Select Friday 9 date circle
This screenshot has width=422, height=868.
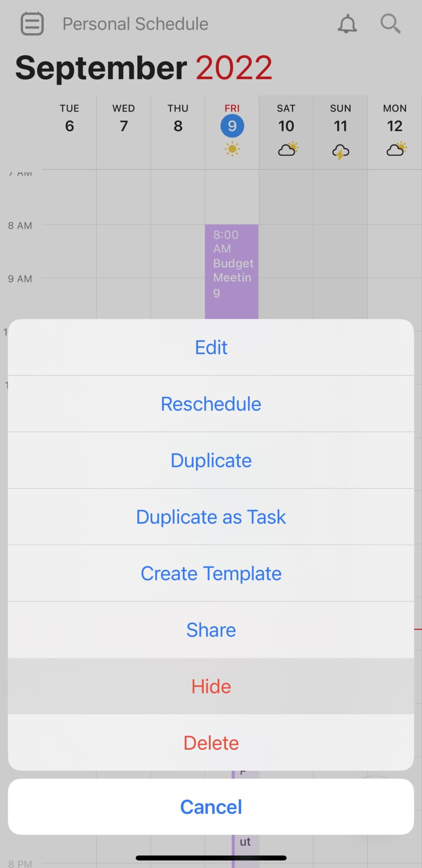pyautogui.click(x=232, y=126)
